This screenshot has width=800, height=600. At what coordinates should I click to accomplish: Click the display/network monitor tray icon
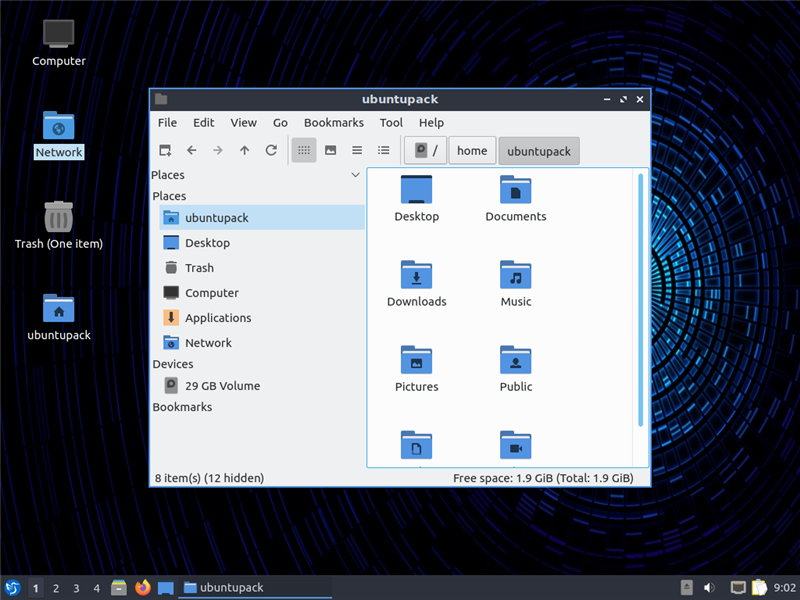click(x=738, y=588)
